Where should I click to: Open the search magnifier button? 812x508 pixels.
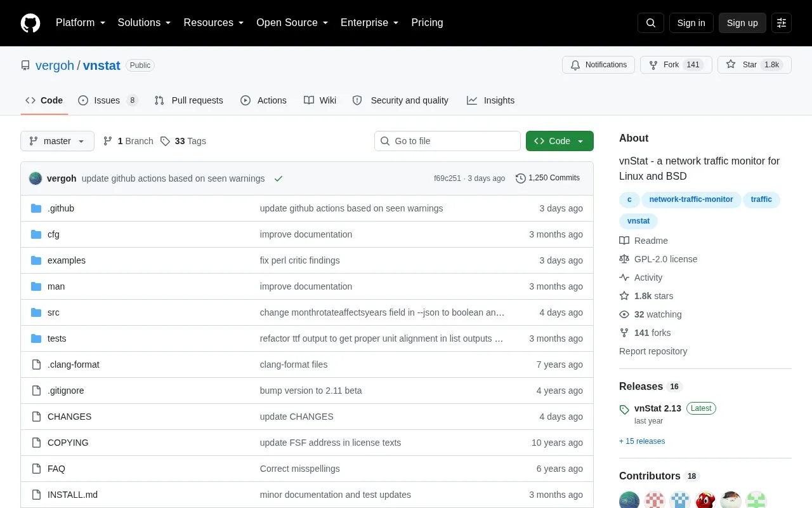(x=651, y=23)
